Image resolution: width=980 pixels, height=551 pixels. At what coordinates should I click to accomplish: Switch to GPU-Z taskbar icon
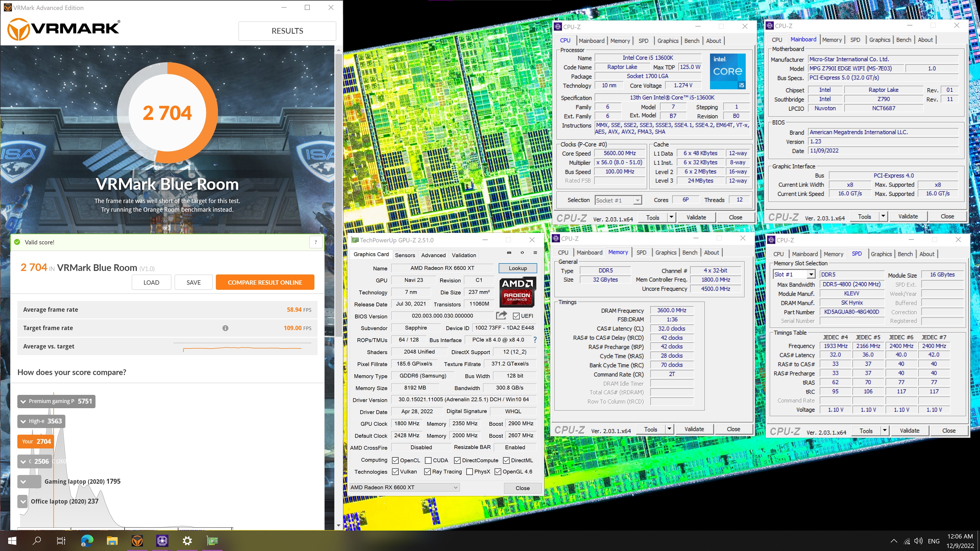click(212, 541)
